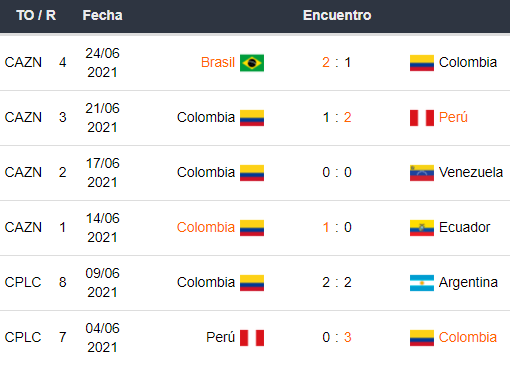Click the Colombia flag beside Brasil match
510x368 pixels.
422,63
